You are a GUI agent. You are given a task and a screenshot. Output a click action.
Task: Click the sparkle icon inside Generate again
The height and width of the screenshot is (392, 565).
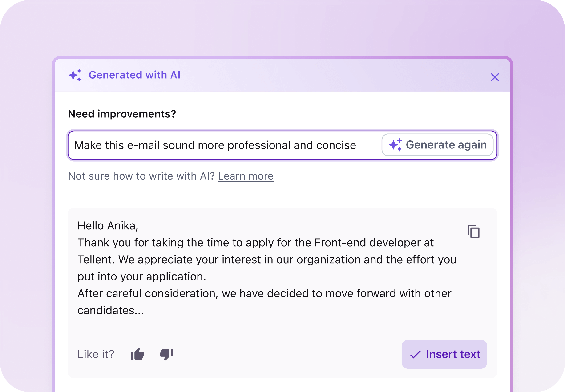coord(395,145)
